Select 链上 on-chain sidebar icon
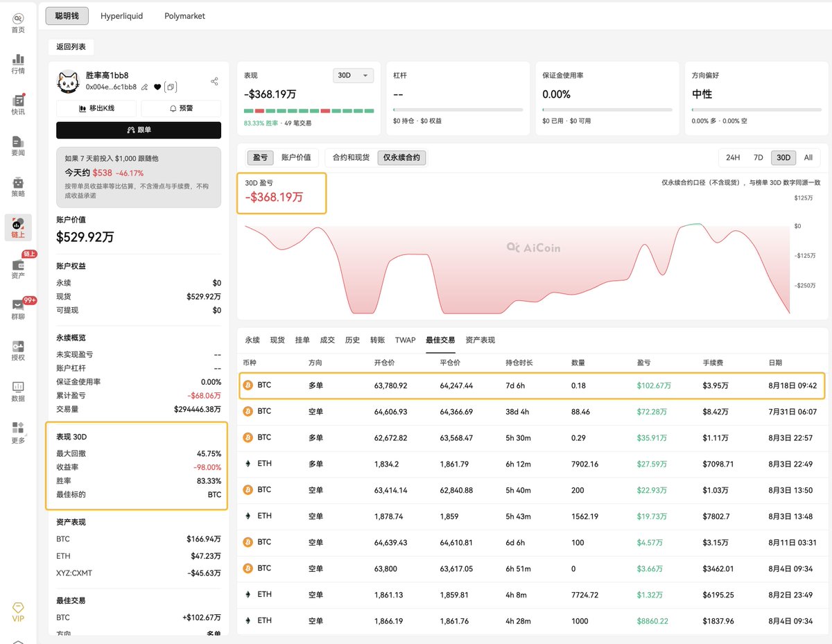The height and width of the screenshot is (644, 832). click(x=18, y=228)
